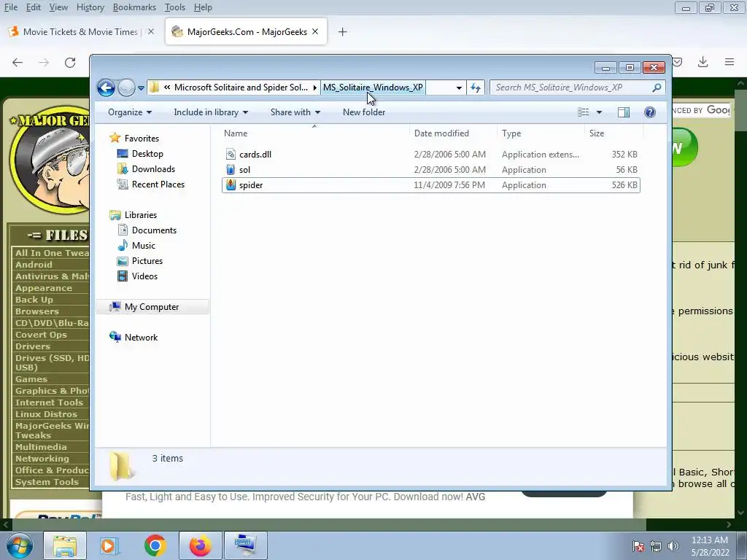Open System Tools category on MajorGeeks sidebar

pyautogui.click(x=47, y=482)
